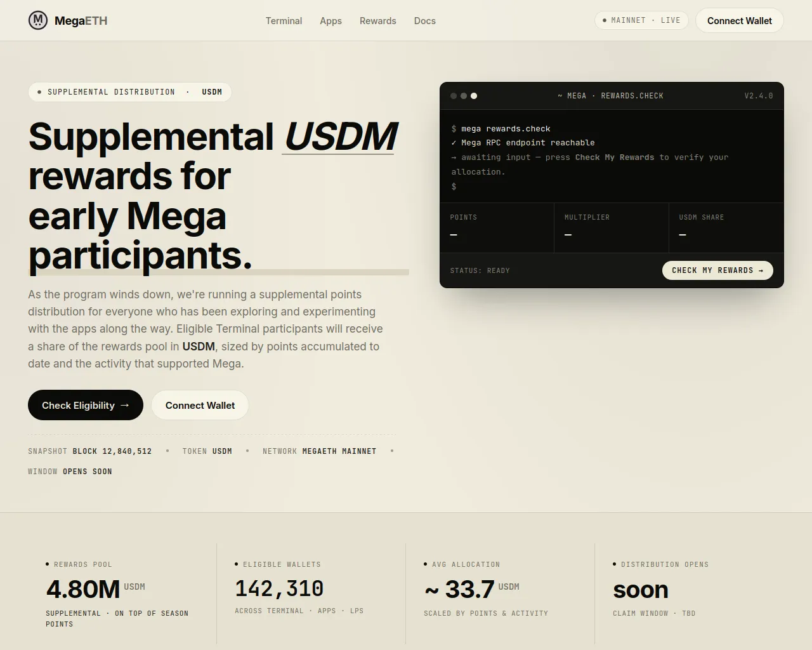Open the Terminal nav item
Viewport: 812px width, 650px height.
tap(284, 21)
